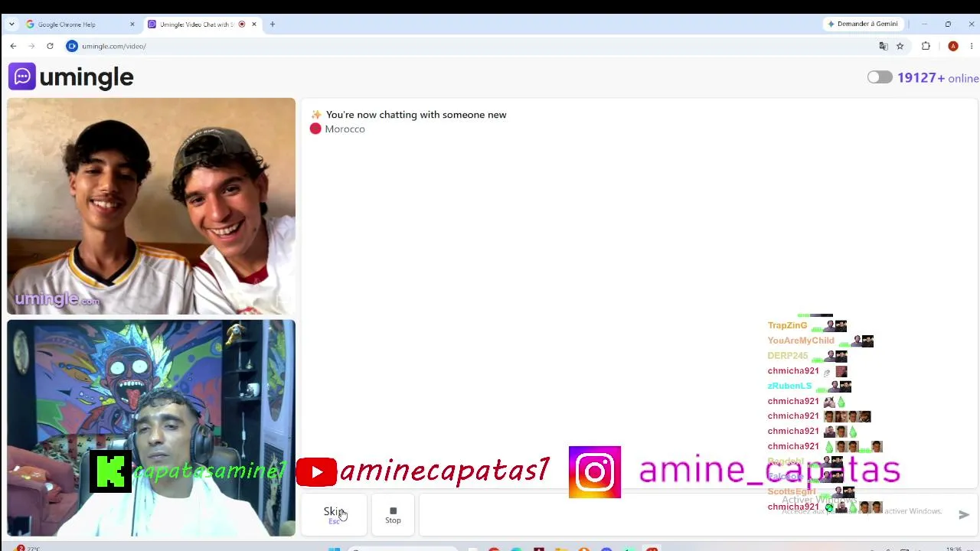This screenshot has width=980, height=551.
Task: Switch to the Google Chrome Help tab
Action: click(80, 24)
